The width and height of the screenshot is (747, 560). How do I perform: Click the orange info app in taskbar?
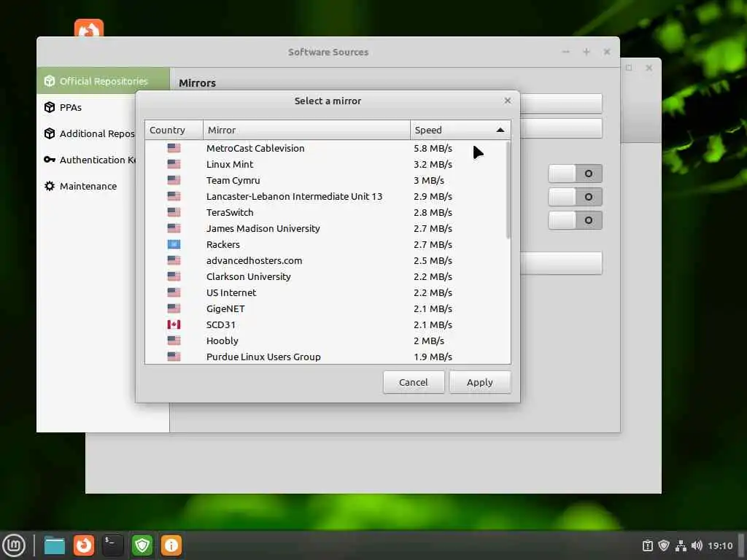coord(171,545)
